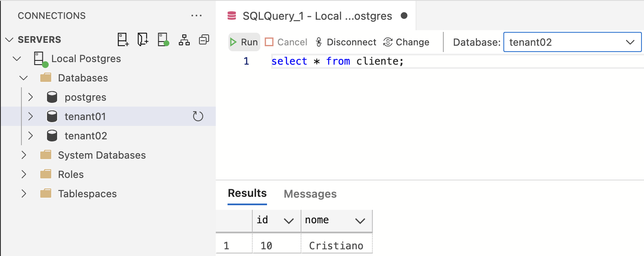Open the nome column header dropdown
This screenshot has height=256, width=644.
pos(360,221)
